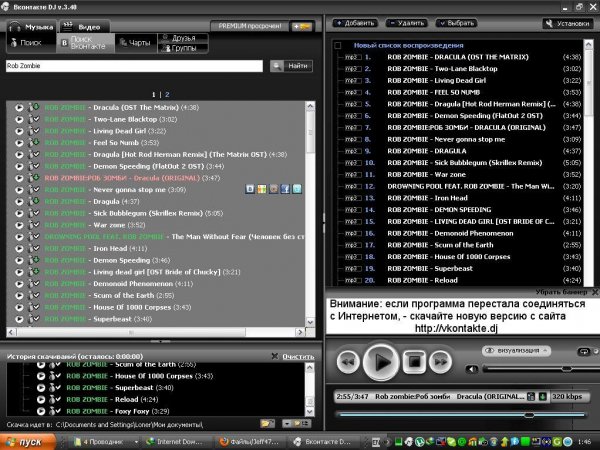The width and height of the screenshot is (600, 450).
Task: Skip to the previous track
Action: 348,362
